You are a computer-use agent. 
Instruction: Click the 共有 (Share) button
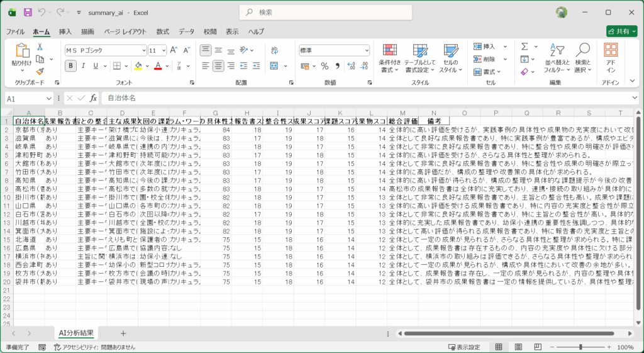tap(621, 31)
